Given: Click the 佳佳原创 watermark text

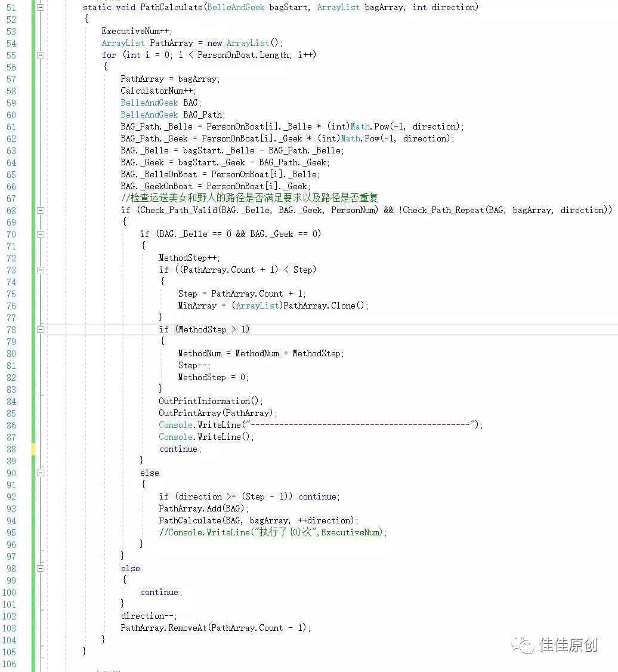Looking at the screenshot, I should (x=568, y=645).
